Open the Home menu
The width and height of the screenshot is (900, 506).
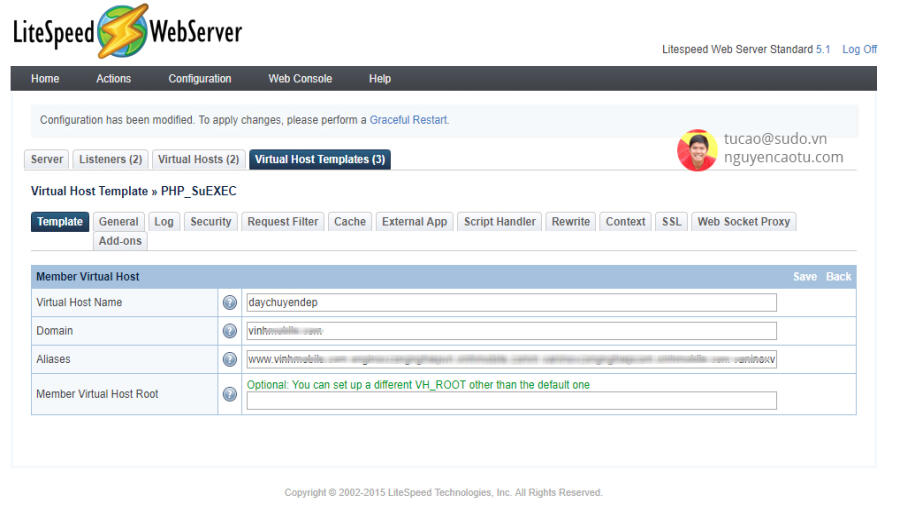tap(45, 79)
